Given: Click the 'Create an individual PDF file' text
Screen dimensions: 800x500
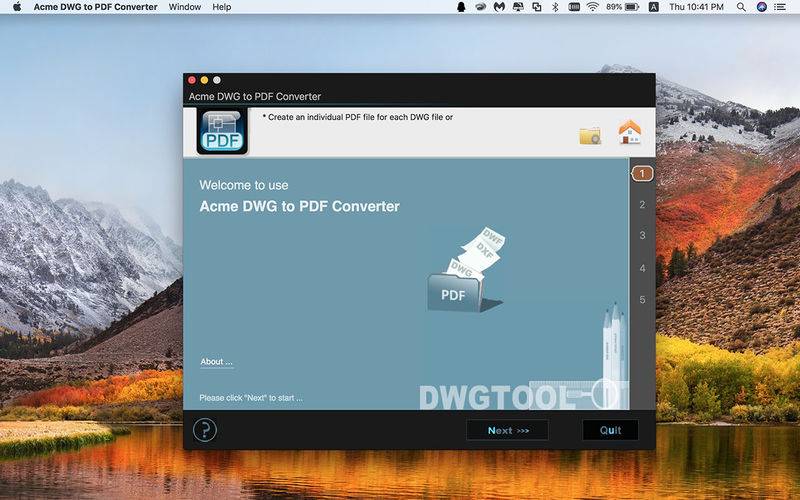Looking at the screenshot, I should coord(358,117).
